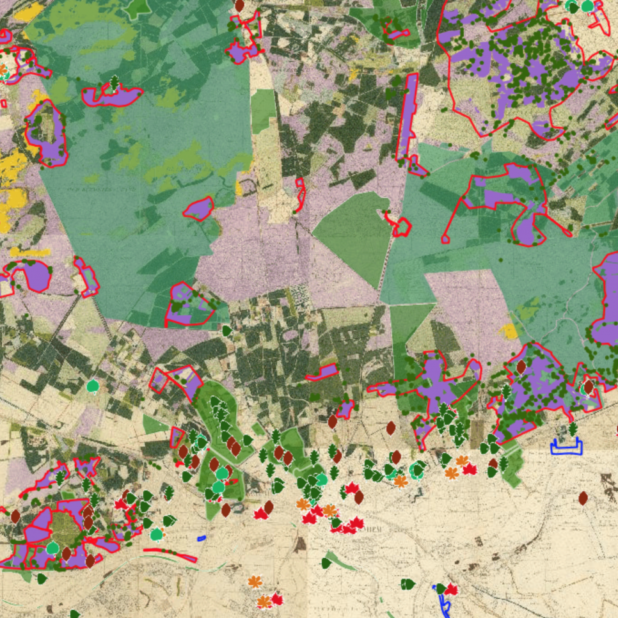Viewport: 618px width, 618px height.
Task: Click the wavy blue line at the bottom
Action: point(443,602)
